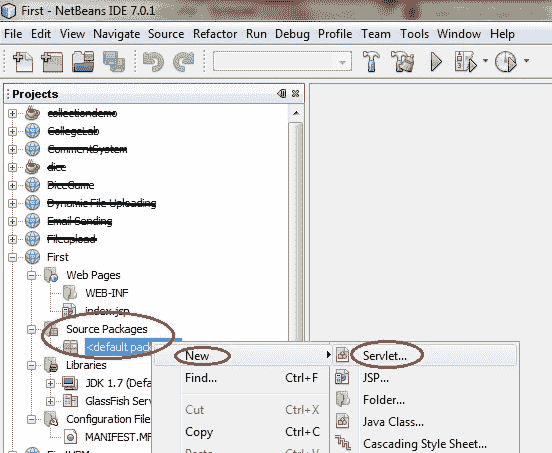Open the Window menu

pyautogui.click(x=459, y=34)
